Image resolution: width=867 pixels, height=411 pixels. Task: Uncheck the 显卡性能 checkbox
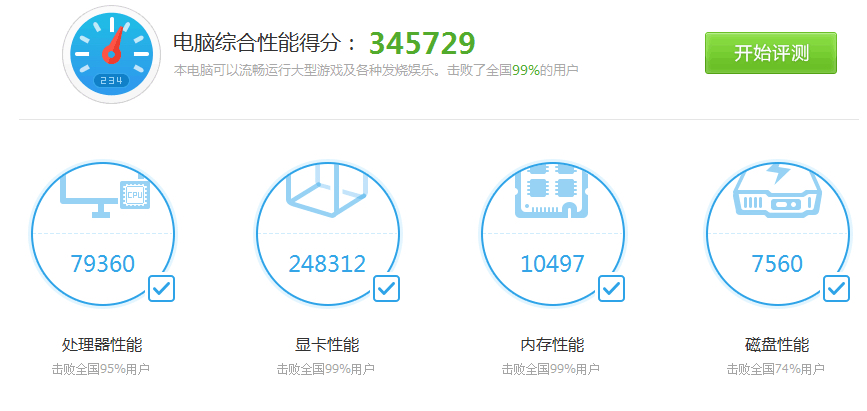(387, 288)
